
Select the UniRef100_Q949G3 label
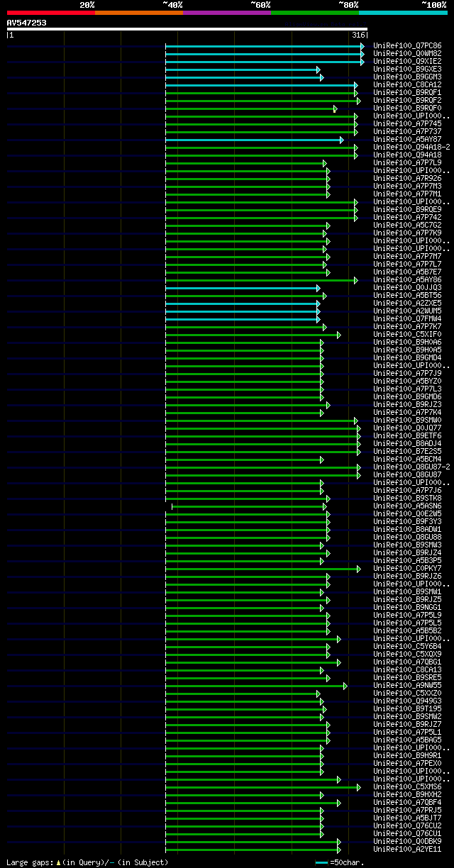pyautogui.click(x=407, y=701)
